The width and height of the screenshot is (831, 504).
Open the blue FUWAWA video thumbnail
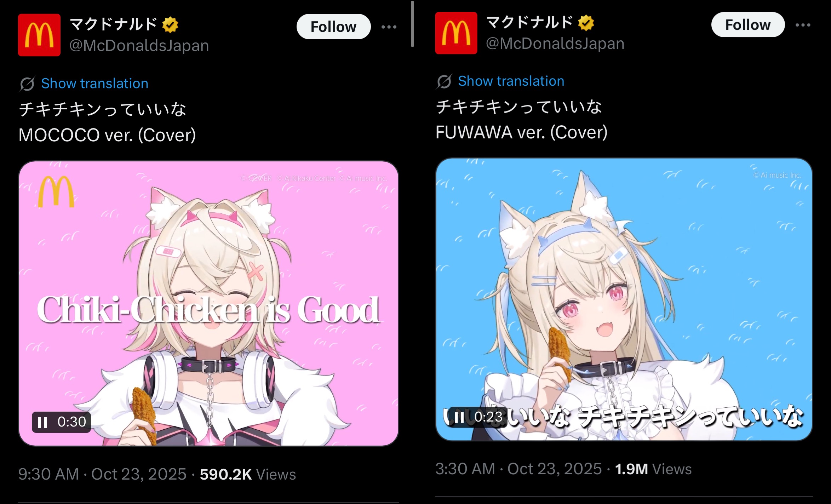tap(624, 299)
